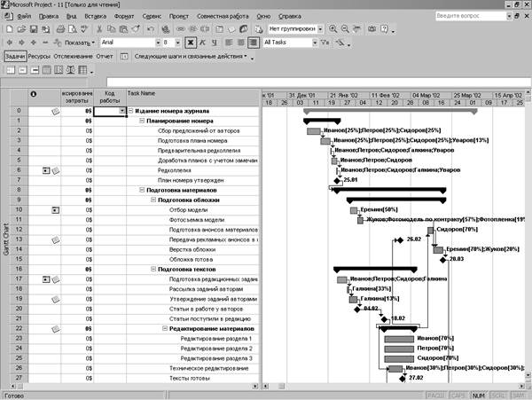Click the Отчет button in Project Guide

105,56
